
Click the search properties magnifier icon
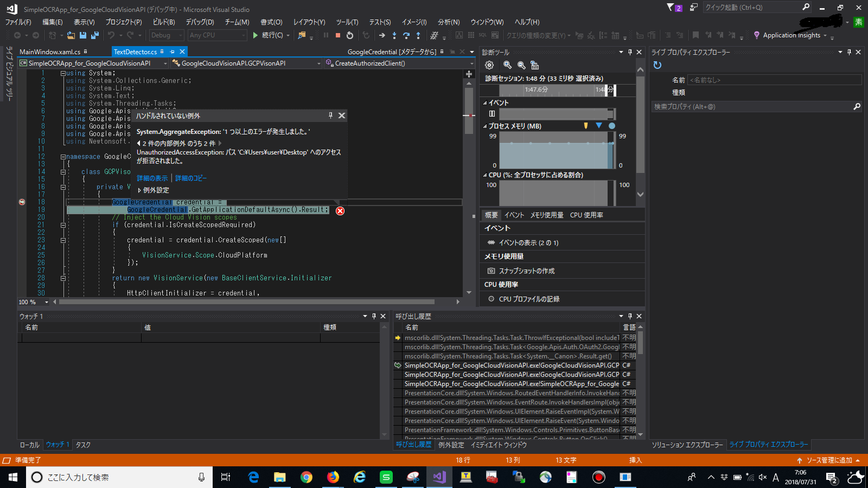click(x=857, y=107)
